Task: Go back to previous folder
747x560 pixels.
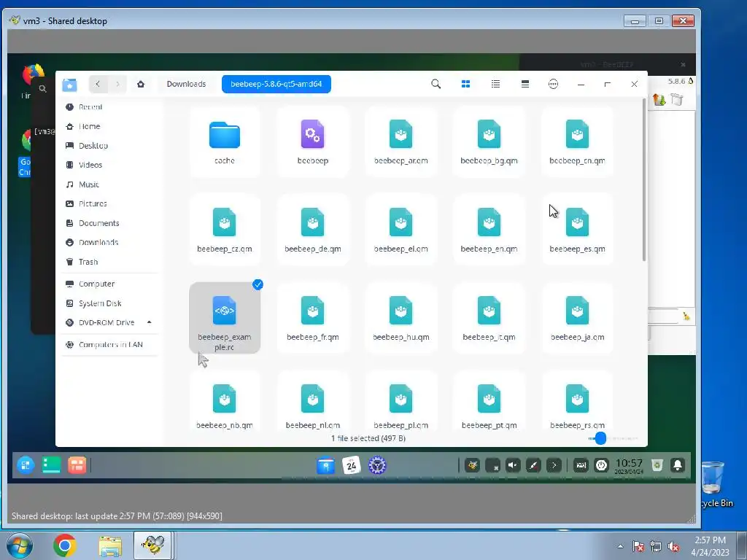Action: (98, 84)
